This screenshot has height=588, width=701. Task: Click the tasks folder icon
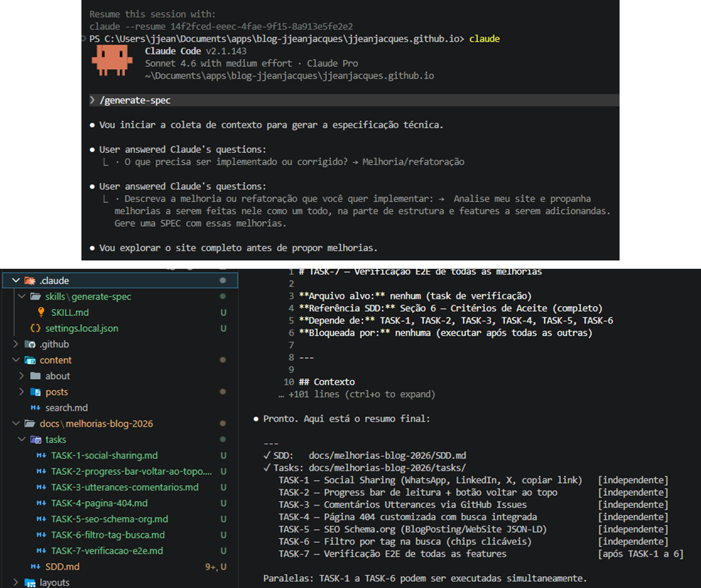[36, 439]
